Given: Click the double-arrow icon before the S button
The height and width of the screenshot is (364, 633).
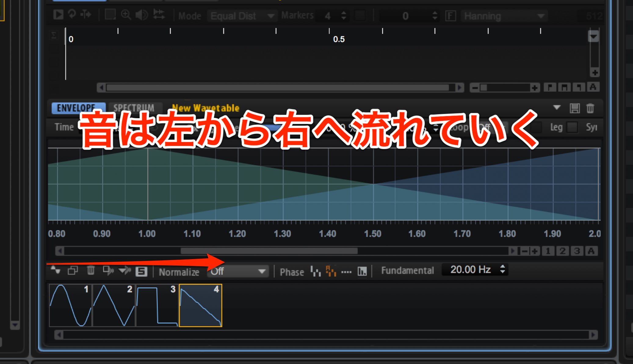Looking at the screenshot, I should [125, 270].
